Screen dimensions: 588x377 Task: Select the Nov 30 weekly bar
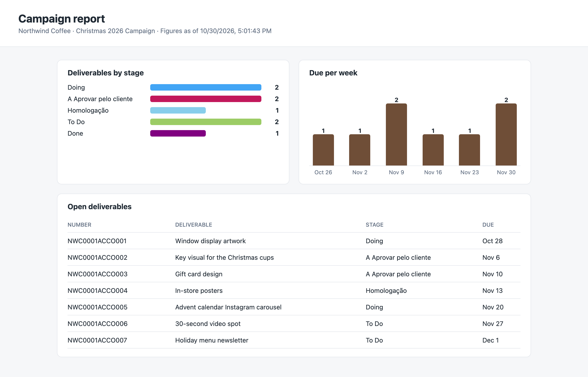pos(506,134)
